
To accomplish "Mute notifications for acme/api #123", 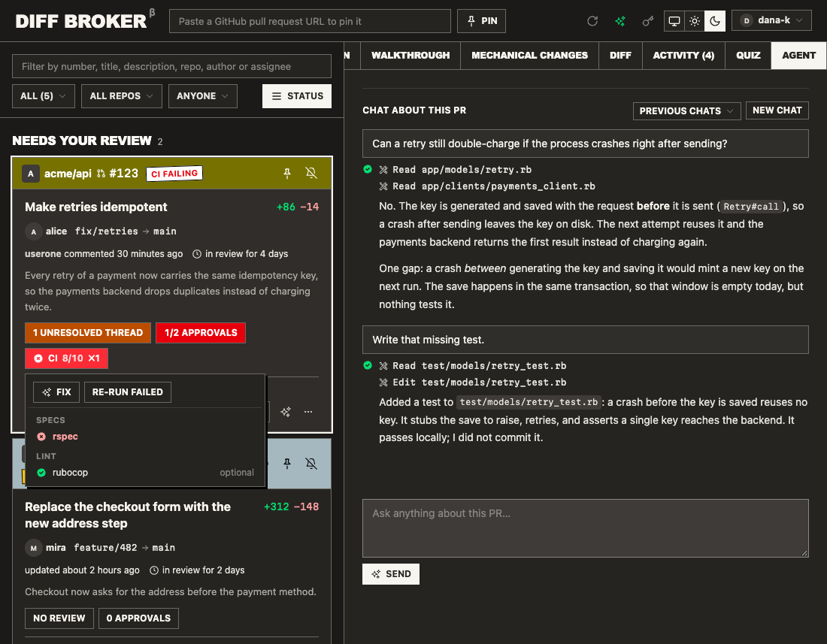I will click(311, 173).
